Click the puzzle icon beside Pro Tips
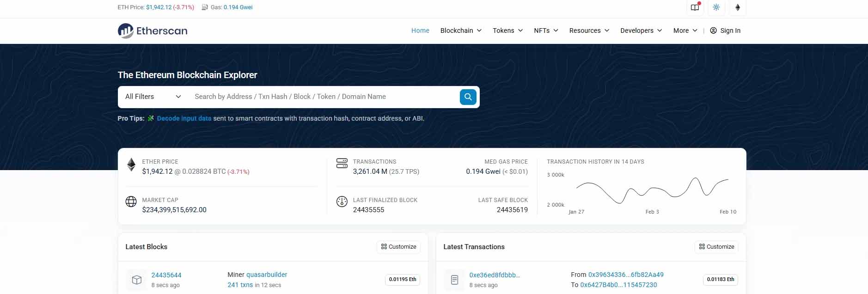 coord(151,118)
